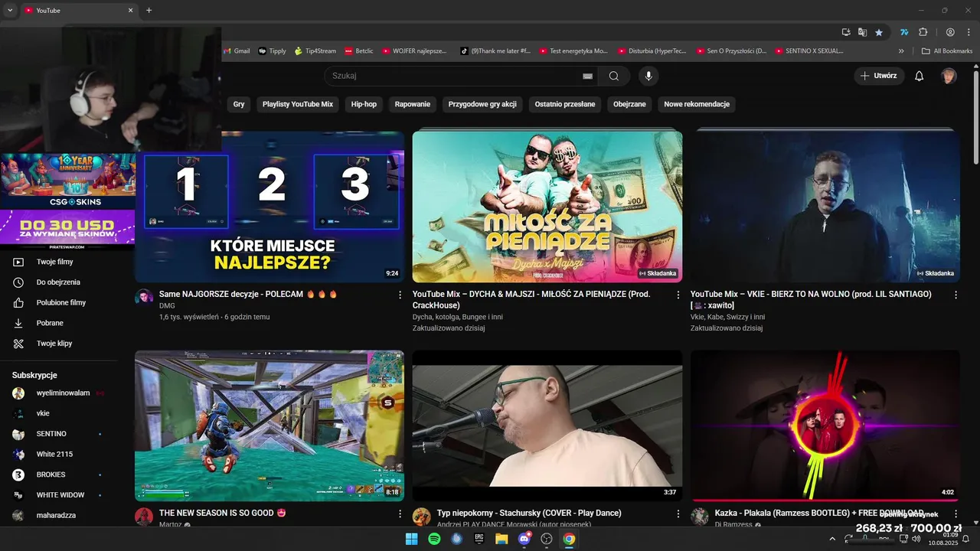Screen dimensions: 980x551
Task: Open the Windows notification bell in the tray
Action: pyautogui.click(x=966, y=539)
